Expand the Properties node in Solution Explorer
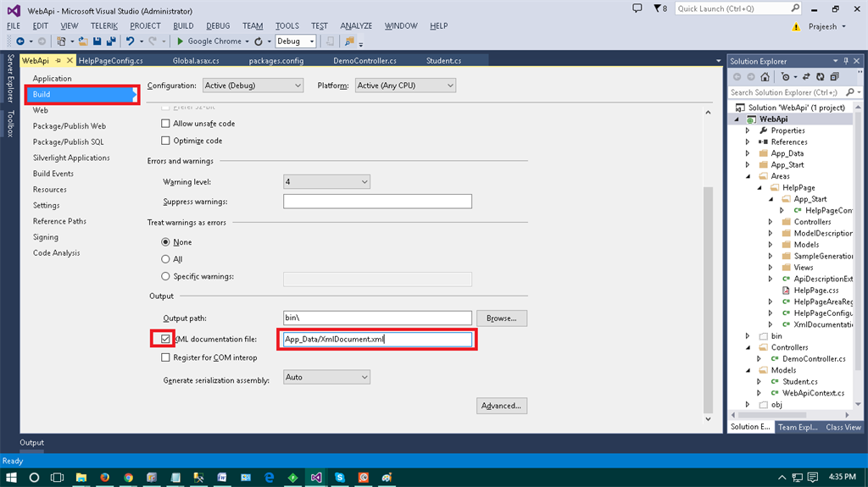The width and height of the screenshot is (868, 487). tap(748, 130)
